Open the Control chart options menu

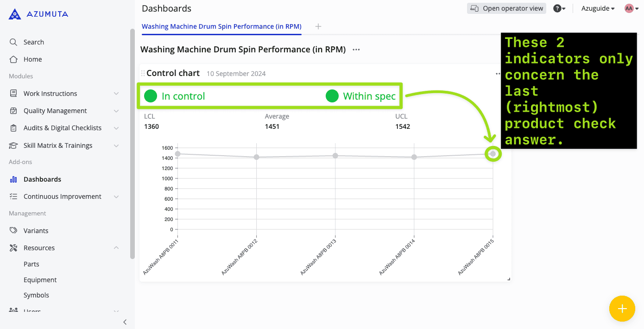498,73
